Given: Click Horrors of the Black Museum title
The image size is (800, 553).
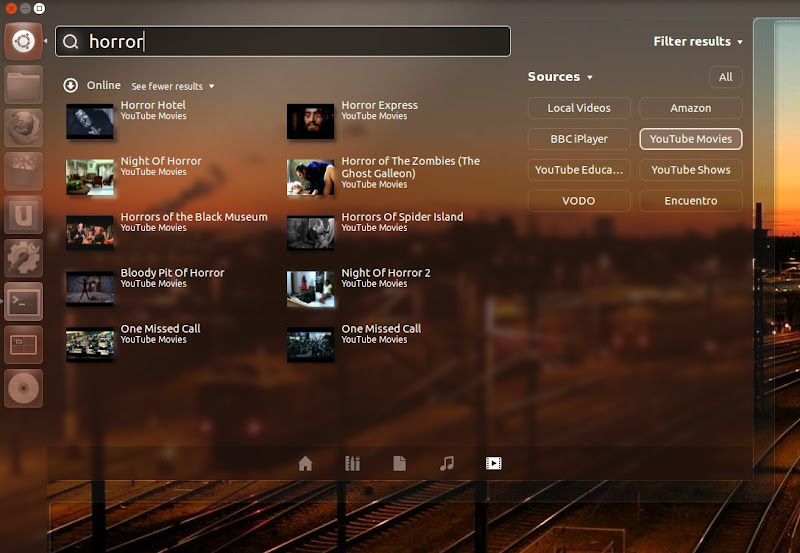Looking at the screenshot, I should click(194, 217).
